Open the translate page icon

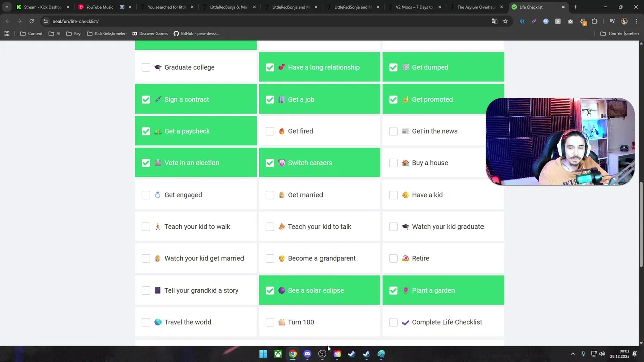(x=494, y=21)
